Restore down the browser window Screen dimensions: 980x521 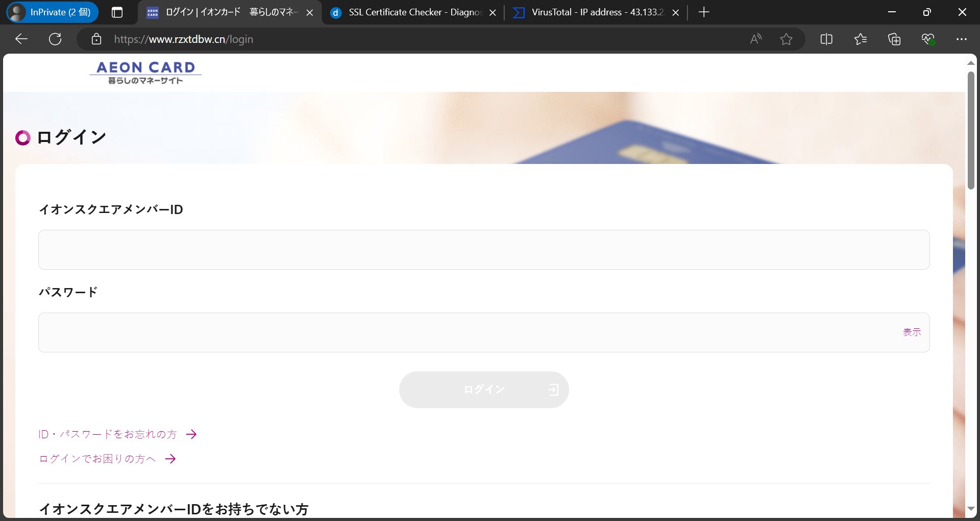pos(927,12)
